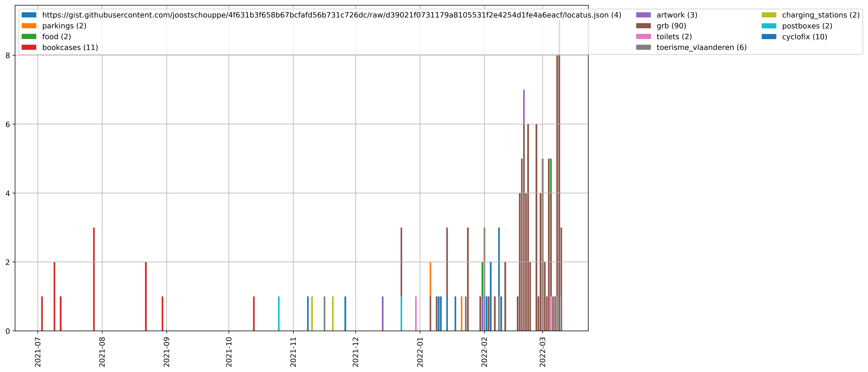This screenshot has height=372, width=868.
Task: Click the pink toilets bar just before 2022-01
Action: pos(416,314)
